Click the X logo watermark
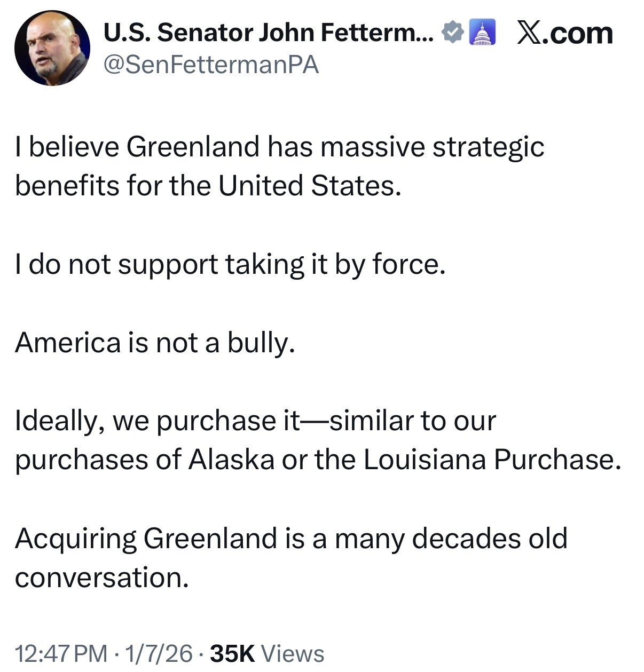Screen dimensions: 644x672 [x=529, y=33]
